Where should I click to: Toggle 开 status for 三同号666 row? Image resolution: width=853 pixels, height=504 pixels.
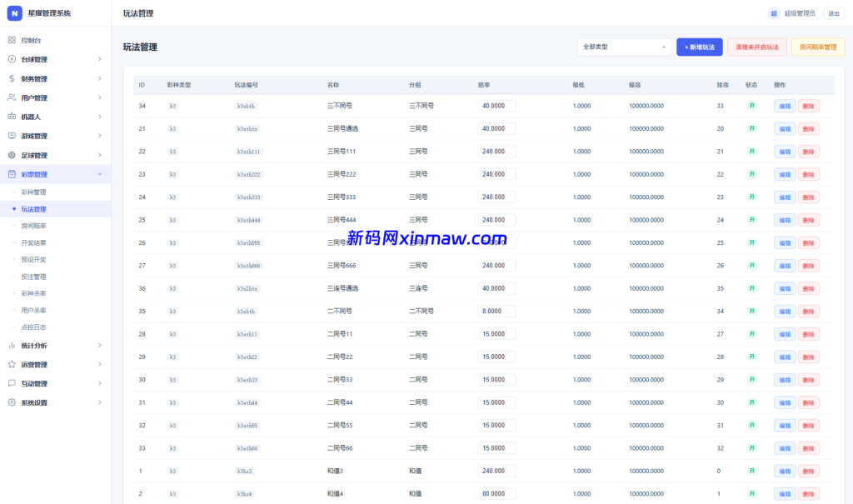coord(752,266)
